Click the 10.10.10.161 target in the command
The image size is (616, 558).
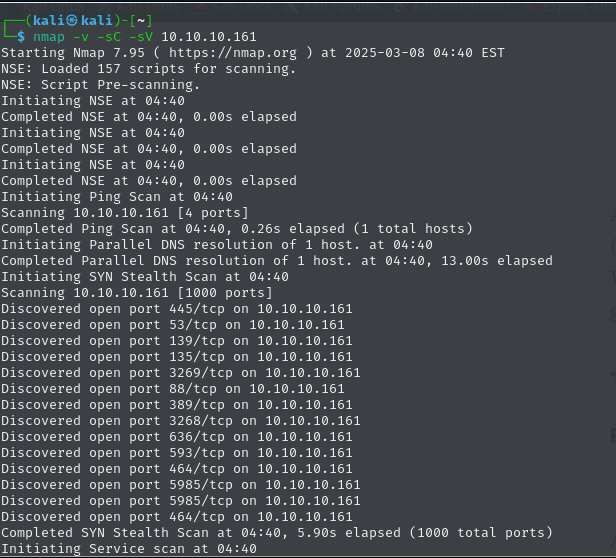(x=209, y=37)
